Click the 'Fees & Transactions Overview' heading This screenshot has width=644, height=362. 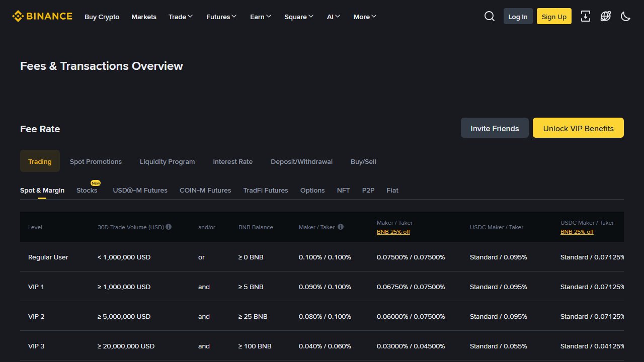coord(102,66)
